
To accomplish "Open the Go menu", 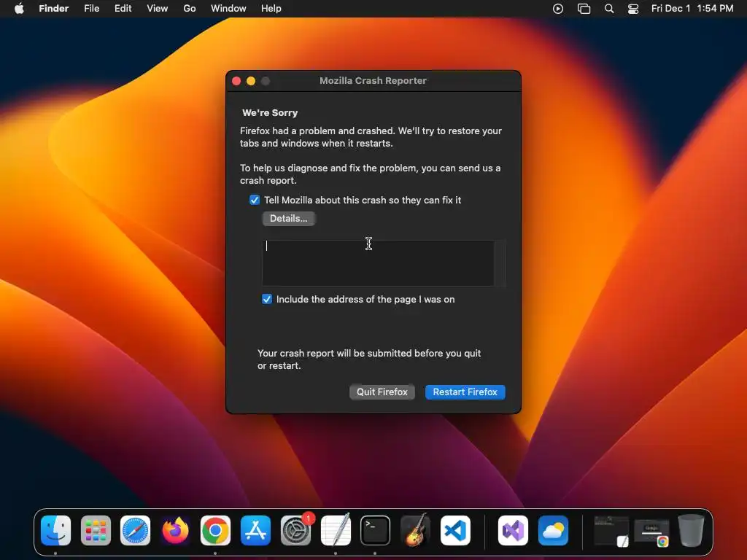I will pos(190,9).
